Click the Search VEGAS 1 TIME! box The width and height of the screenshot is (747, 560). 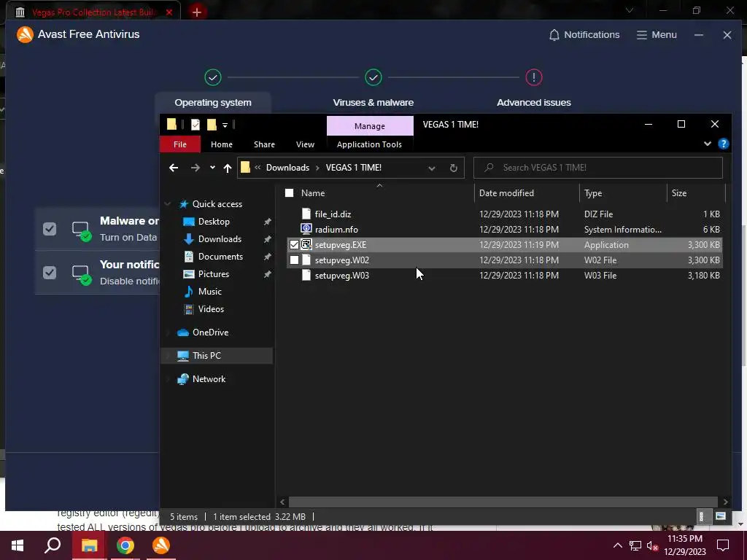tap(598, 168)
